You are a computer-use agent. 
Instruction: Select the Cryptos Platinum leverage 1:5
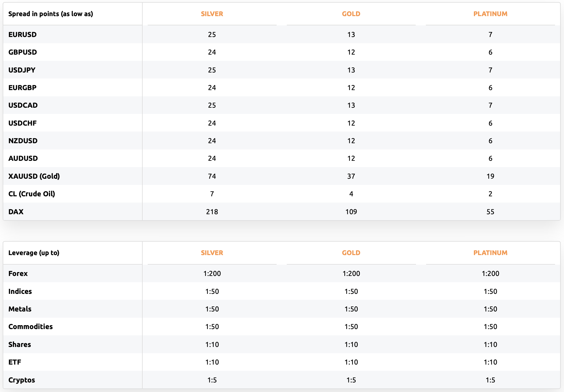[x=490, y=380]
